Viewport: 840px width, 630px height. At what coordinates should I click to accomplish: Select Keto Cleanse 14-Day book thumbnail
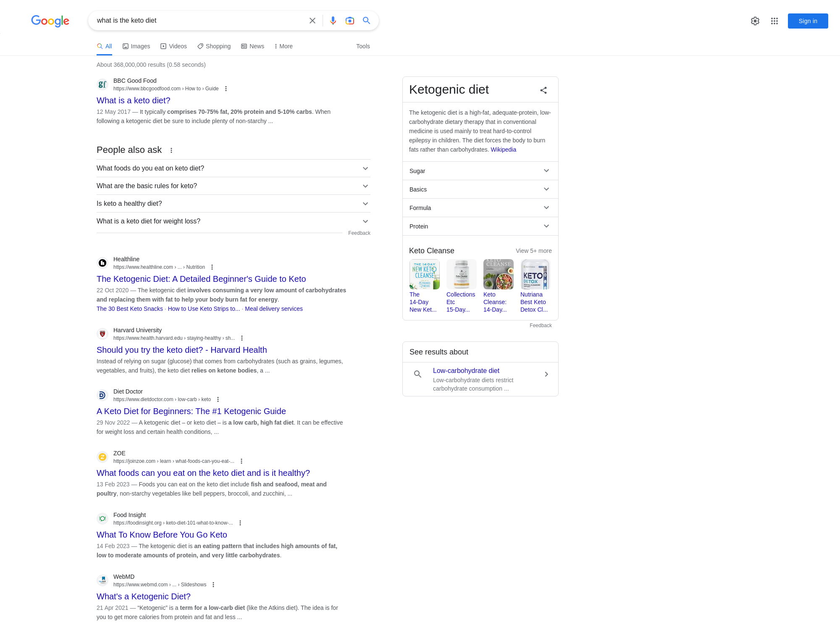click(498, 274)
